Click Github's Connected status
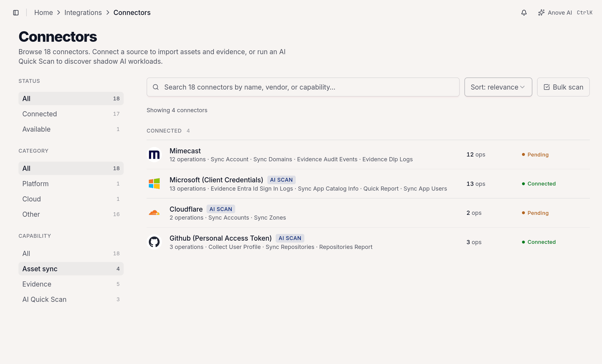Viewport: 602px width, 364px height. click(x=539, y=242)
